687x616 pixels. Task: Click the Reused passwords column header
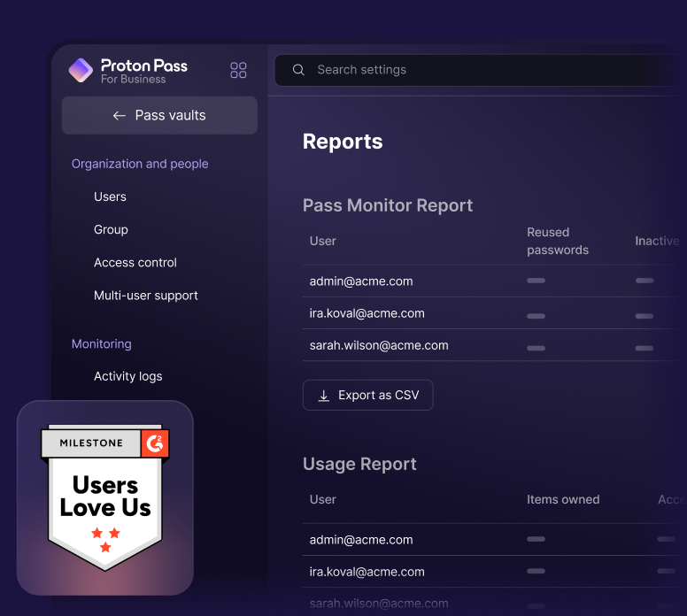coord(558,241)
